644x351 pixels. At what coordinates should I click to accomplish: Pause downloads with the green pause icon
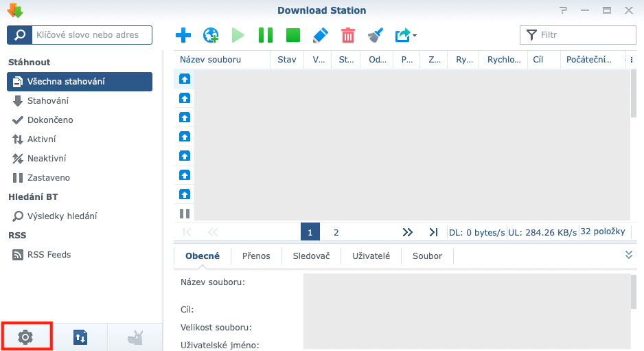point(265,35)
